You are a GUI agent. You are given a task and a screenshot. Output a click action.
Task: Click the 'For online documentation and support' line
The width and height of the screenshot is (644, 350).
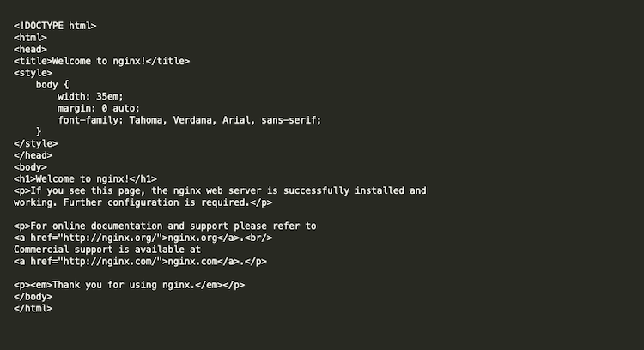pos(165,226)
